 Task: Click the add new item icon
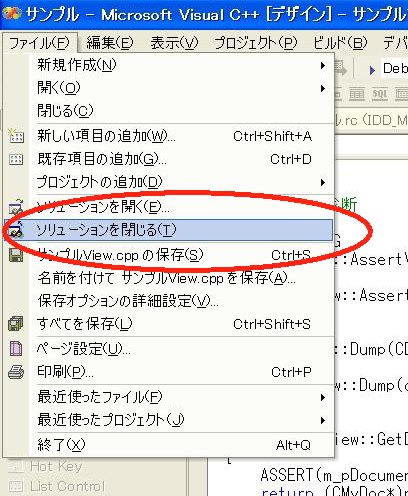[16, 135]
